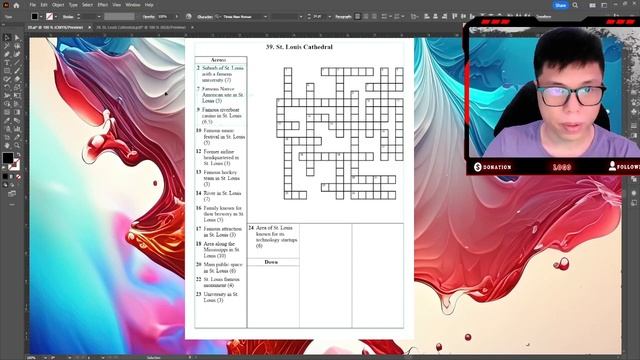Image resolution: width=640 pixels, height=360 pixels.
Task: Open font style dropdown
Action: [301, 17]
